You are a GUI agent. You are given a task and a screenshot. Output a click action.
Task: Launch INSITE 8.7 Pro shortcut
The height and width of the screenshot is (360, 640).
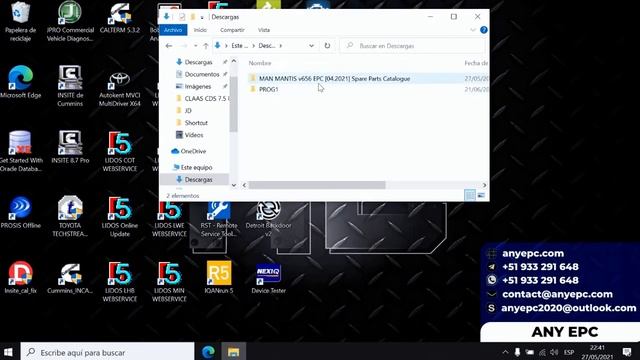point(70,148)
